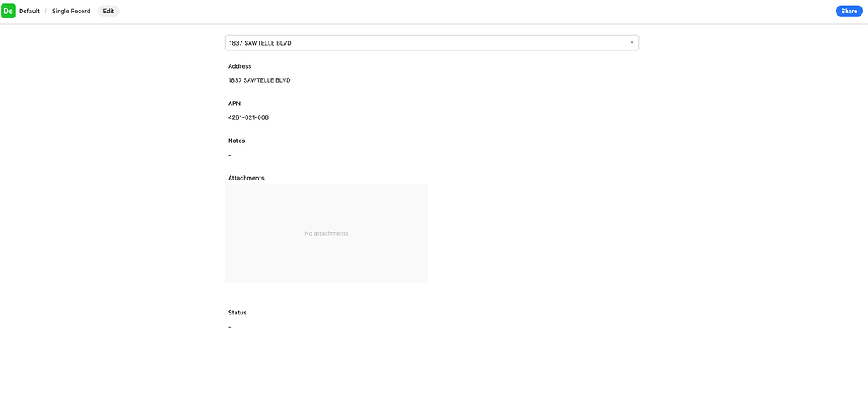The height and width of the screenshot is (412, 868).
Task: Click the Attachments field label
Action: (x=246, y=178)
